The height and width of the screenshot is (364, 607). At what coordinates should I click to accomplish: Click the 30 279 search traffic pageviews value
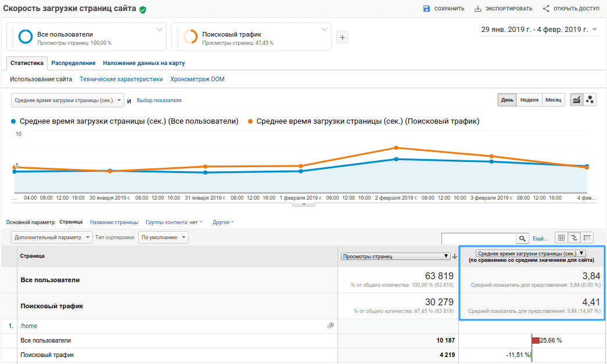[439, 302]
